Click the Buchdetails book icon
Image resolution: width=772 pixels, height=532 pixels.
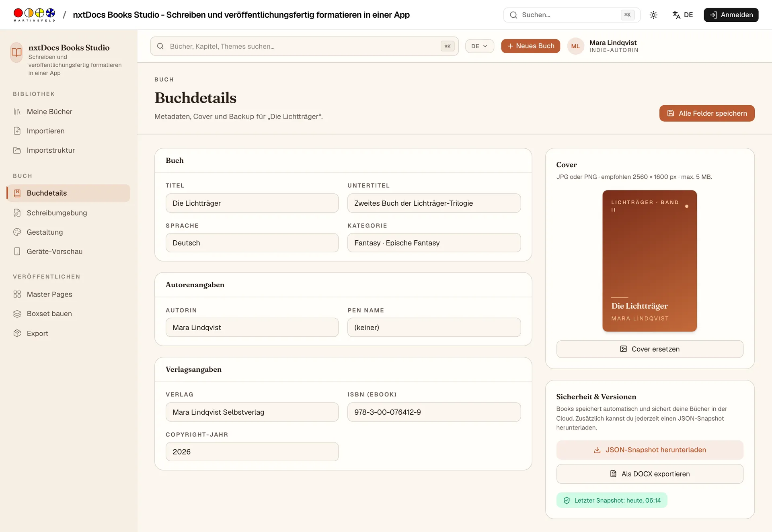pos(17,193)
